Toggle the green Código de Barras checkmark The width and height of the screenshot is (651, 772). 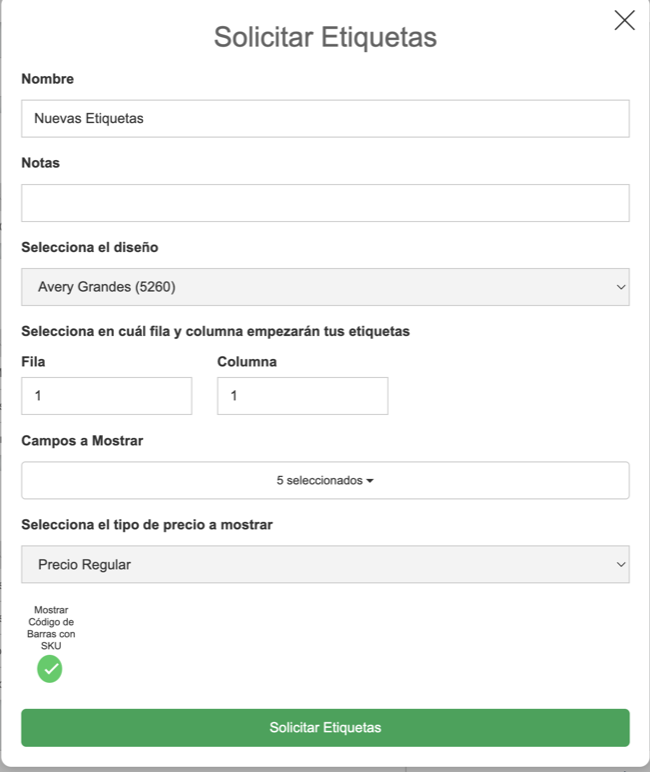(x=50, y=669)
